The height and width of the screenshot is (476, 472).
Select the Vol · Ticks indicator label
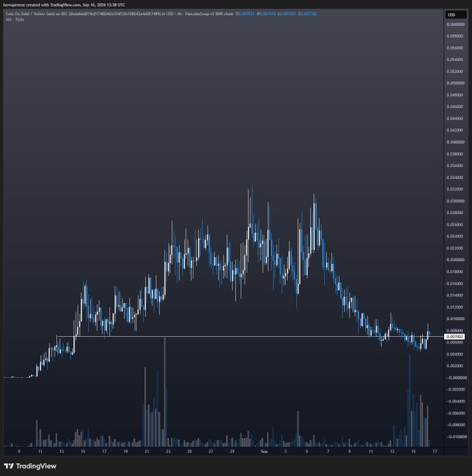click(x=15, y=20)
